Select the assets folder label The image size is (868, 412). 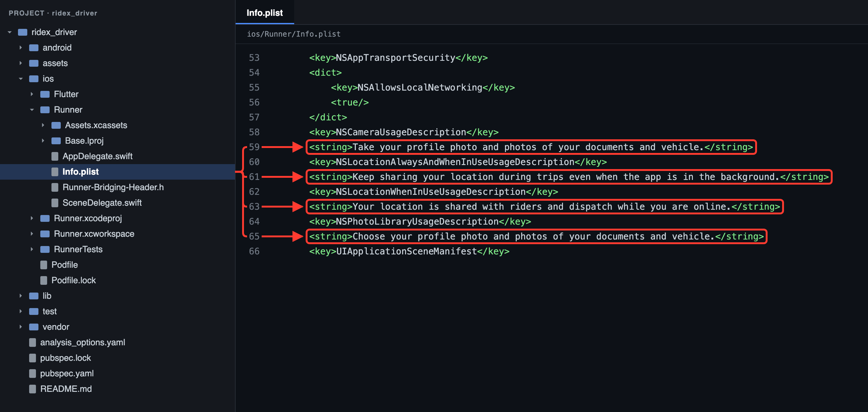55,63
